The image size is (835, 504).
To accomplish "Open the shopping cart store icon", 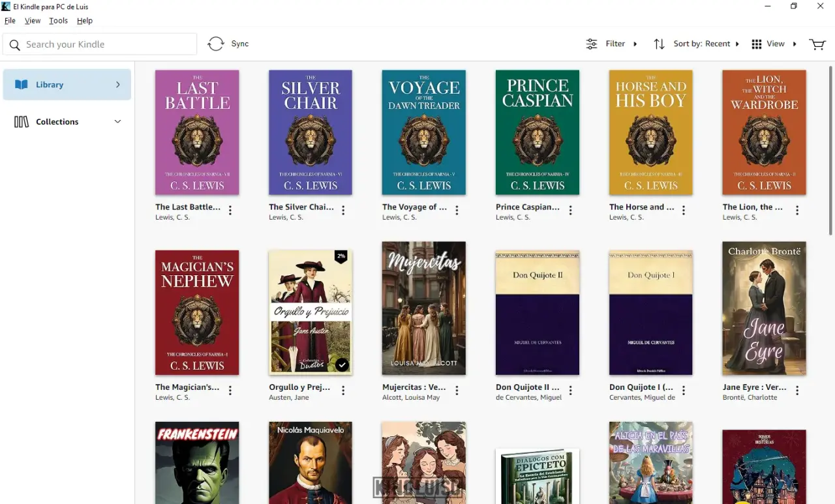I will [817, 44].
